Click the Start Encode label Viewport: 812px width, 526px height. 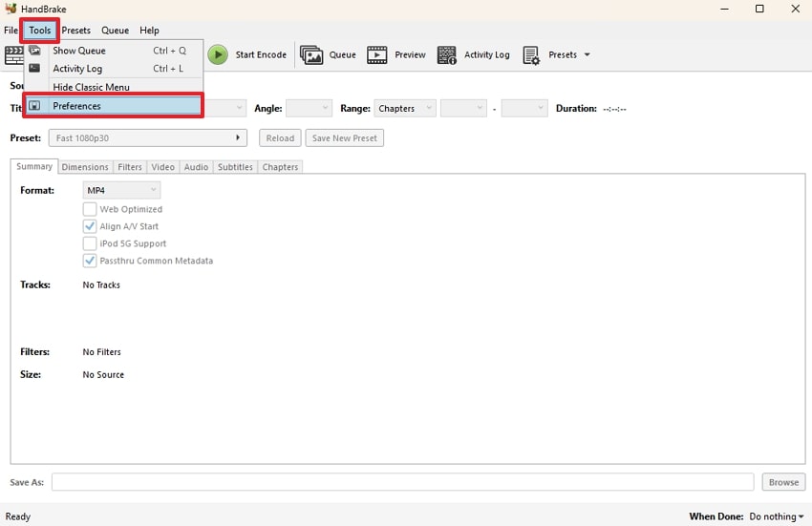coord(261,54)
